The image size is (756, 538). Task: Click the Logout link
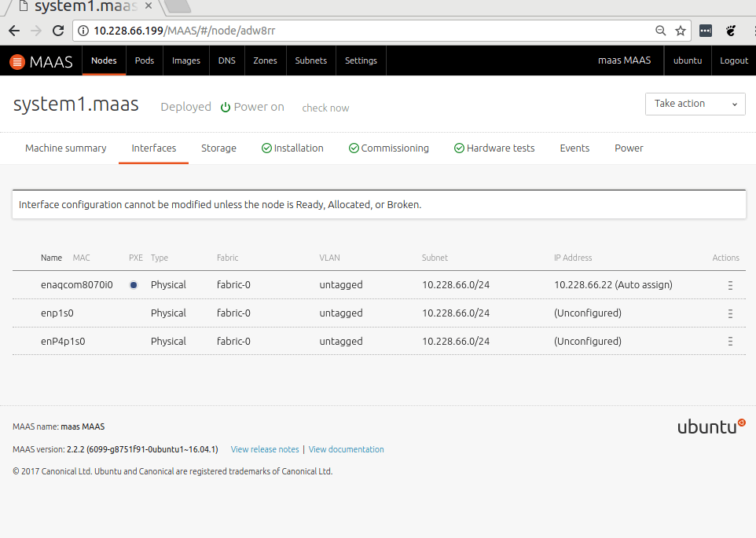734,60
